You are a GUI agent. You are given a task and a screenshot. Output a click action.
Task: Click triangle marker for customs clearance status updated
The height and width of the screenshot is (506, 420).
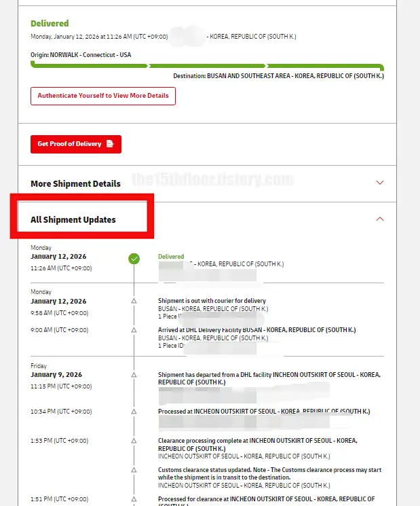tap(134, 470)
